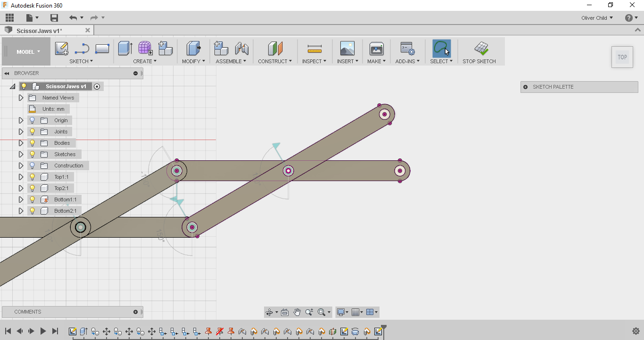Open the CREATE menu

tap(145, 61)
